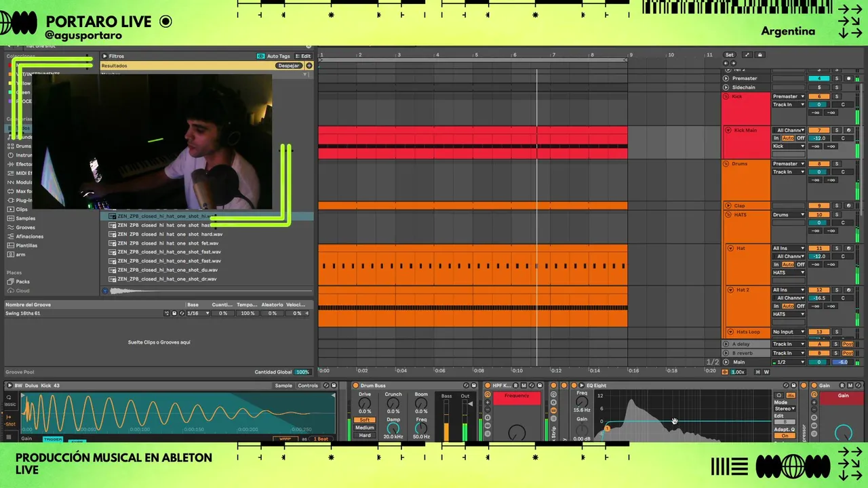Arm the Clap track

(848, 206)
